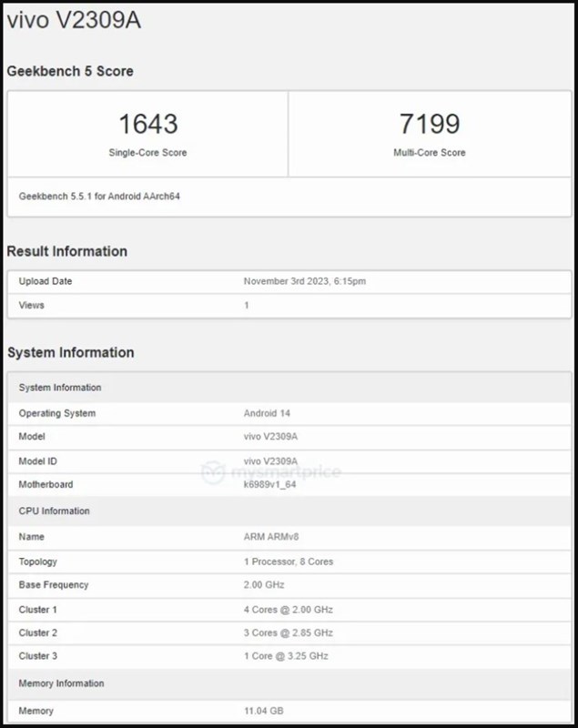Click the Memory row label
This screenshot has width=578, height=728.
pos(35,711)
